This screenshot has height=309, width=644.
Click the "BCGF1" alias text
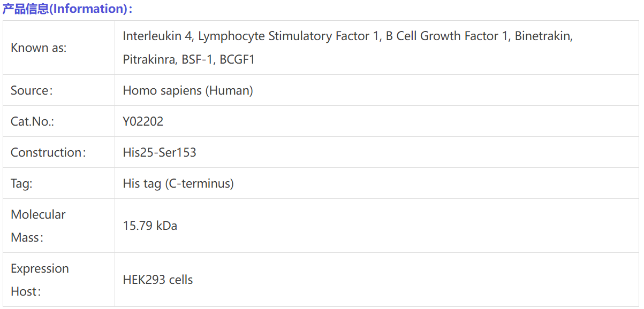237,59
